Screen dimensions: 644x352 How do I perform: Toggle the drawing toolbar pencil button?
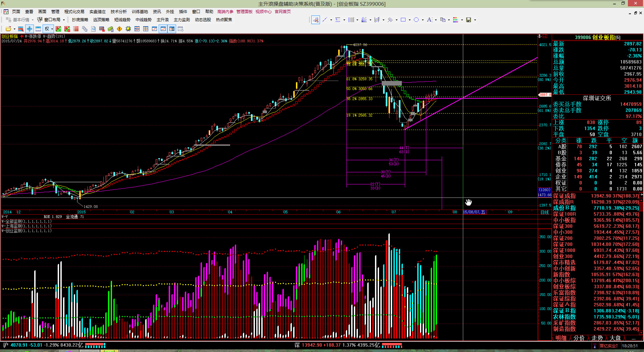315,20
